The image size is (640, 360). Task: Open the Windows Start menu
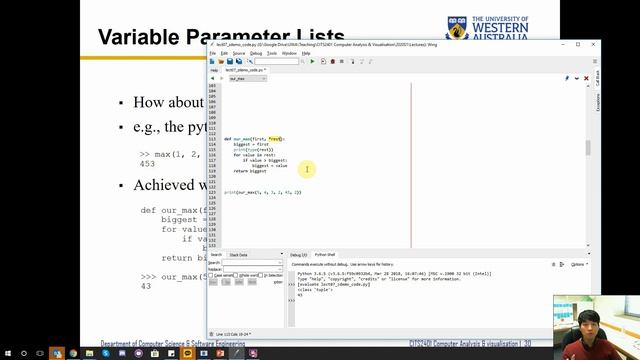pos(8,353)
